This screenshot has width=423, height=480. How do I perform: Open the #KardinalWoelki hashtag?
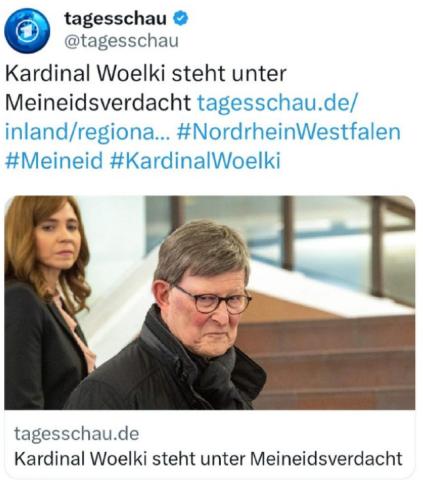tap(195, 161)
